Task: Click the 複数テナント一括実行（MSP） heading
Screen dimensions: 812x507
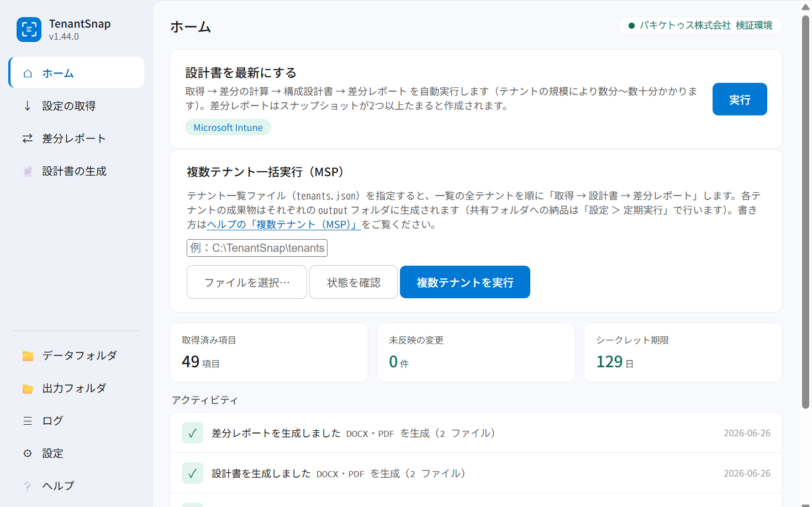Action: click(x=268, y=172)
